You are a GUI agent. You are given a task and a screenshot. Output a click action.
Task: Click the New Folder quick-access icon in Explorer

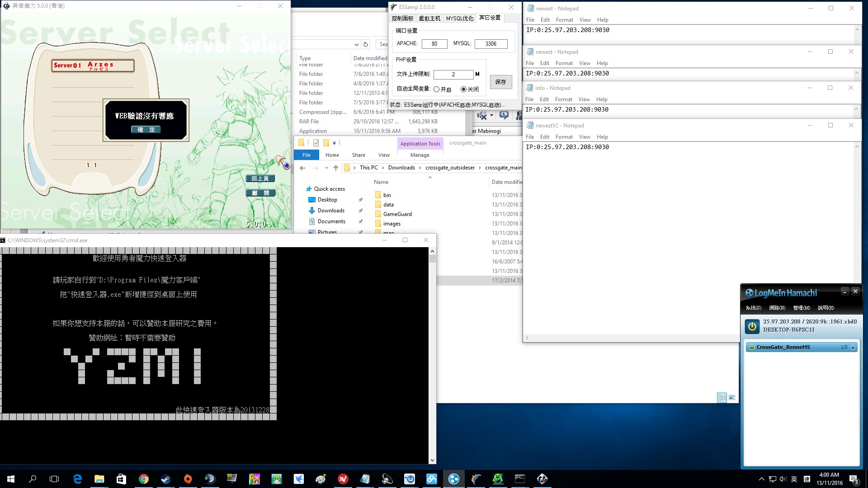[x=325, y=143]
